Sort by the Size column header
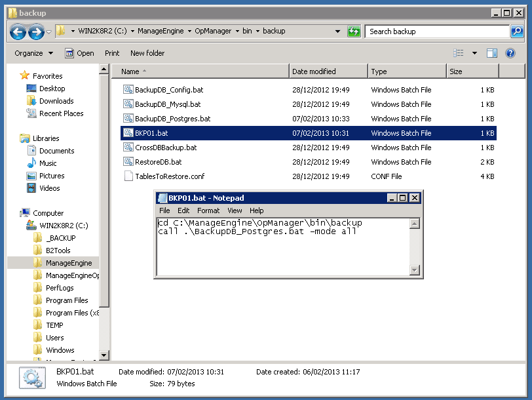This screenshot has width=532, height=400. (472, 71)
